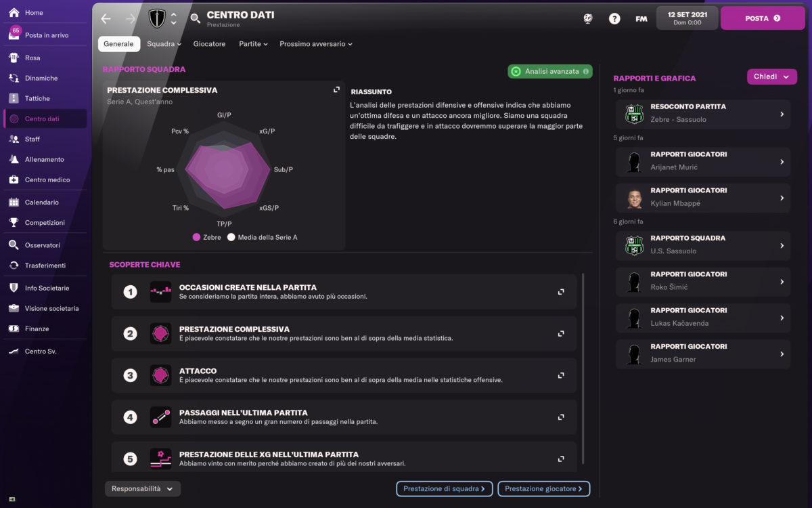This screenshot has height=508, width=812.
Task: Open Prestazione di squadra link
Action: (444, 488)
